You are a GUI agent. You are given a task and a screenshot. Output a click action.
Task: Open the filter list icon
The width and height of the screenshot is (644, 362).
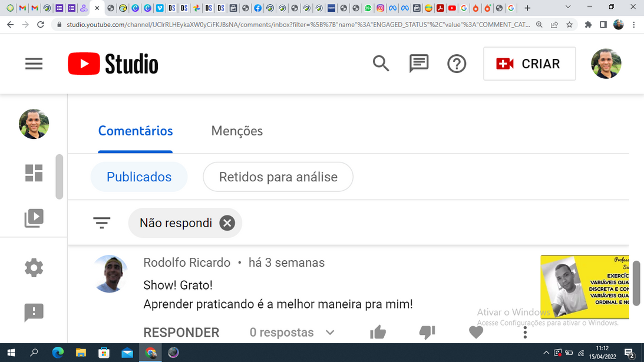(102, 223)
